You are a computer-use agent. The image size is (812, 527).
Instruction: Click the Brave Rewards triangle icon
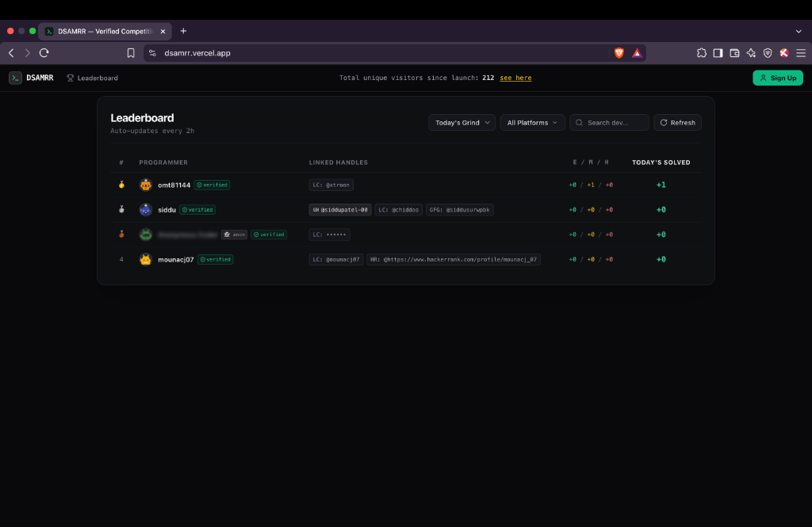tap(637, 53)
